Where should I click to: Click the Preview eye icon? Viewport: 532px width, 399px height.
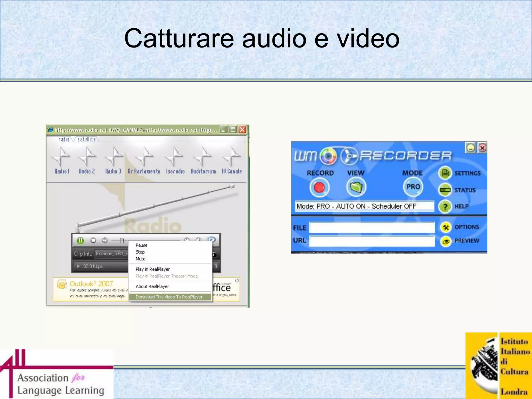446,241
